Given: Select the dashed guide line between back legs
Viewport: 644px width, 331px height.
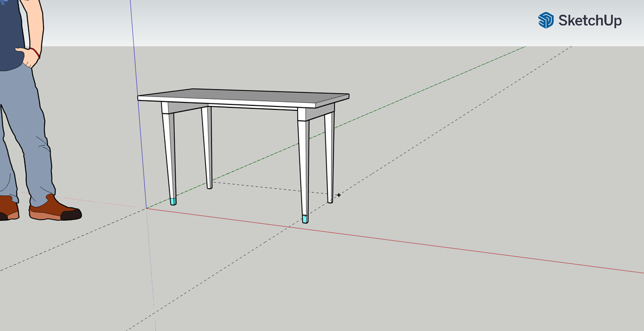Looking at the screenshot, I should coord(268,188).
